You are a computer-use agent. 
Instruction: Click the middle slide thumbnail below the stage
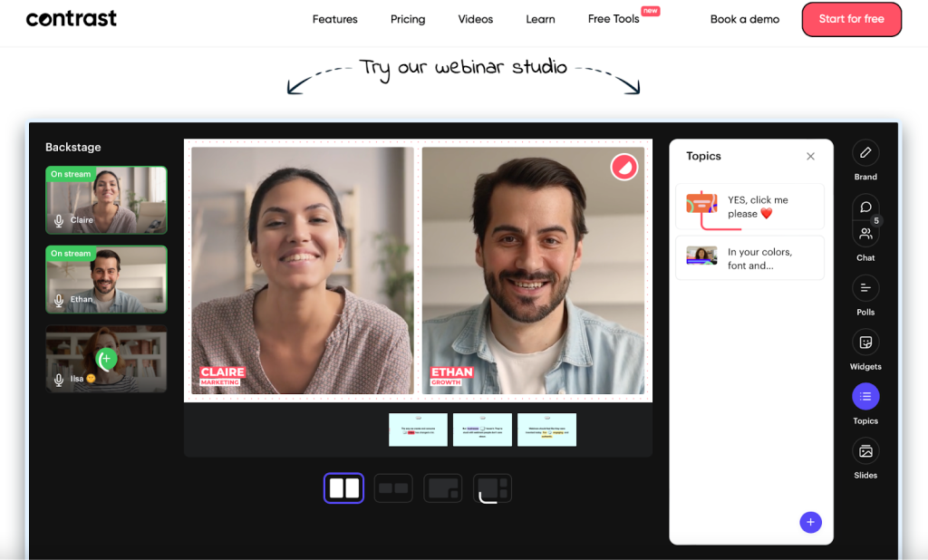(482, 430)
